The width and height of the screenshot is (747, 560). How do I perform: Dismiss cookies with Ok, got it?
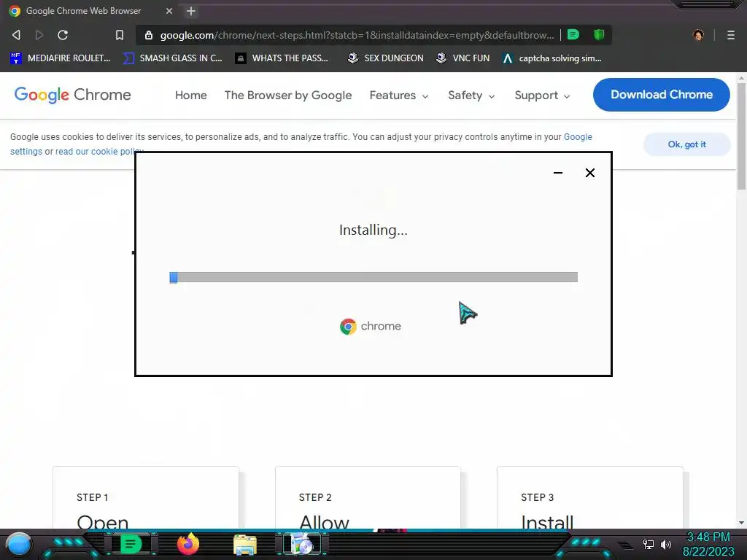pyautogui.click(x=686, y=144)
